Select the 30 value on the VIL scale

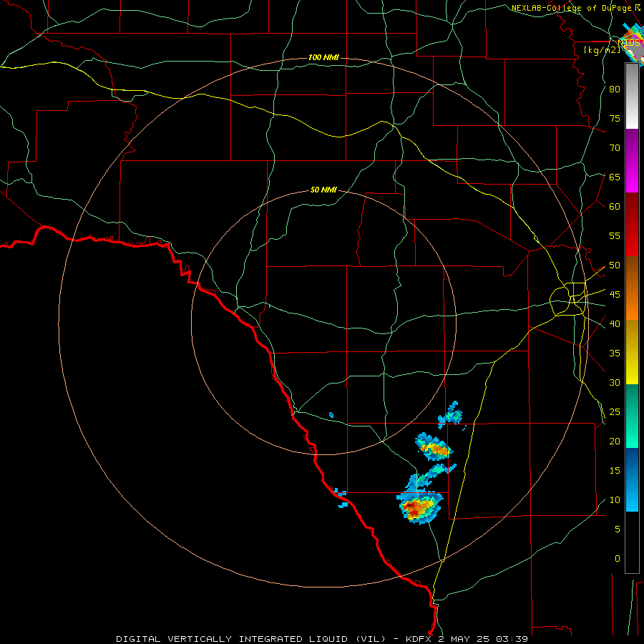pyautogui.click(x=615, y=382)
